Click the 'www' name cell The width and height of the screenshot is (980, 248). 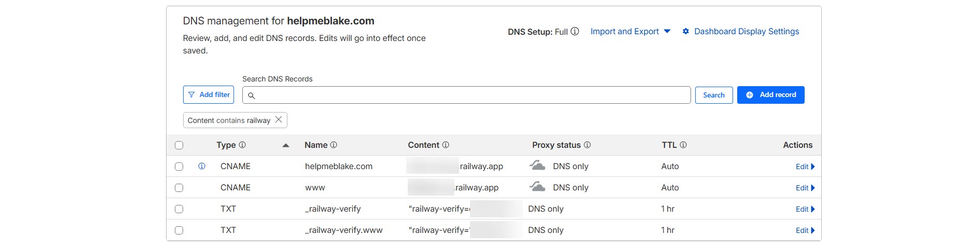point(315,187)
